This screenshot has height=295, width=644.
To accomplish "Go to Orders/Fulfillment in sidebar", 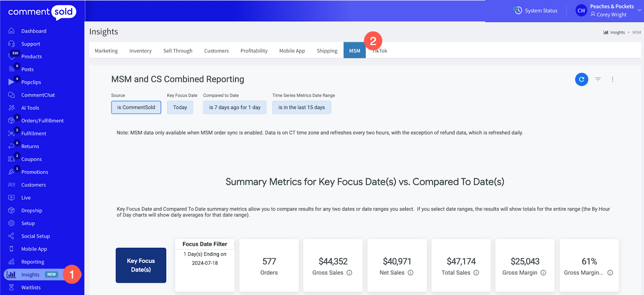I will [42, 120].
